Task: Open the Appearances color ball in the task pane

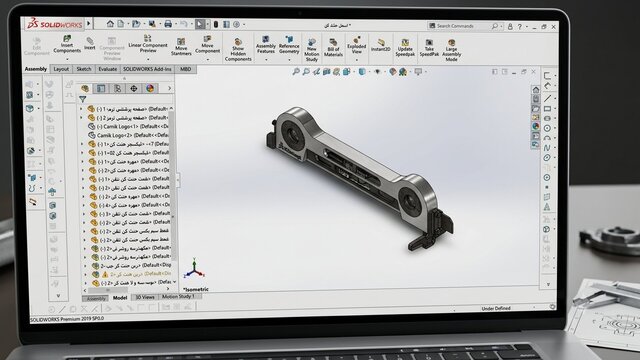Action: 536,127
